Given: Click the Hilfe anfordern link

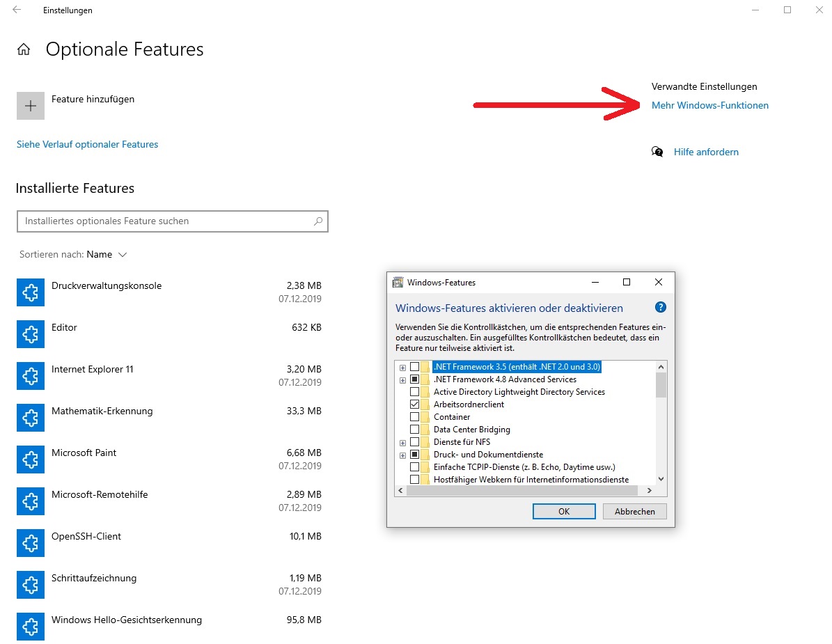Looking at the screenshot, I should pos(706,152).
